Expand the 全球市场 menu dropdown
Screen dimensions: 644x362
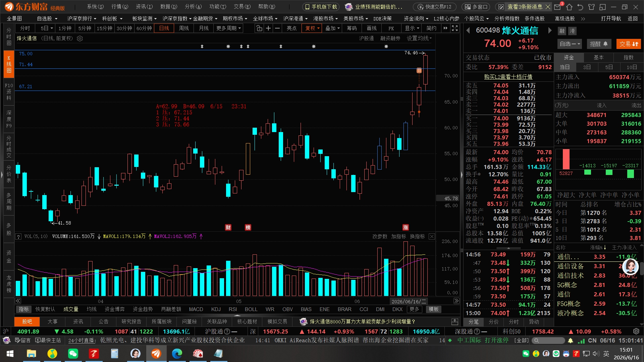pos(265,19)
